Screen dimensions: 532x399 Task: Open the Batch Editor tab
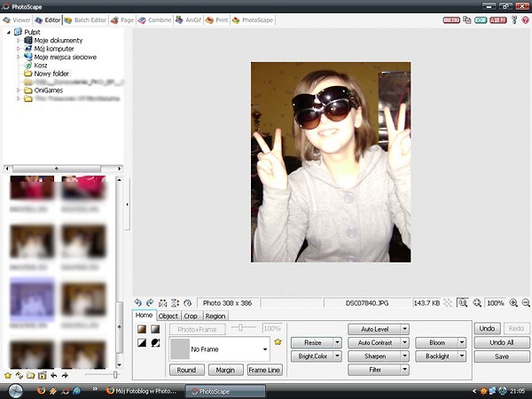(x=85, y=20)
